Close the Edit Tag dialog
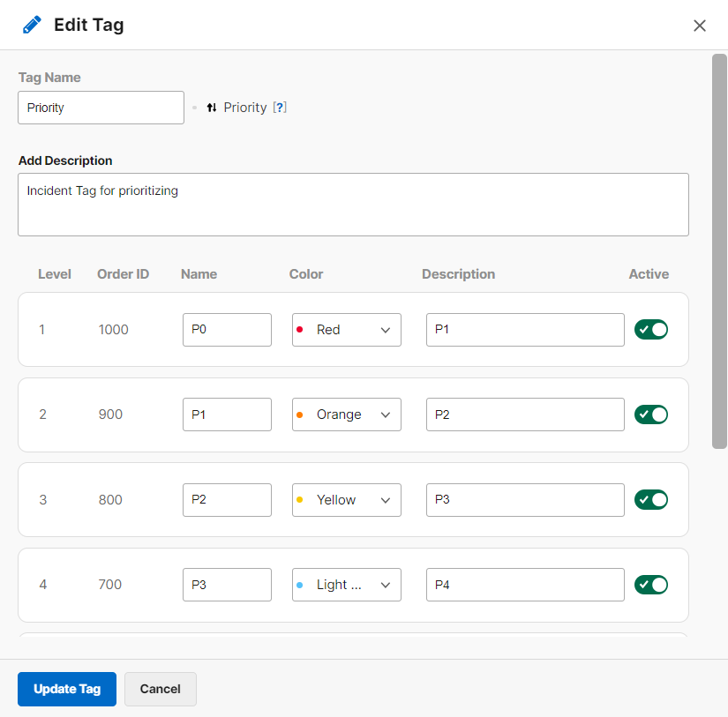The width and height of the screenshot is (728, 717). coord(700,26)
